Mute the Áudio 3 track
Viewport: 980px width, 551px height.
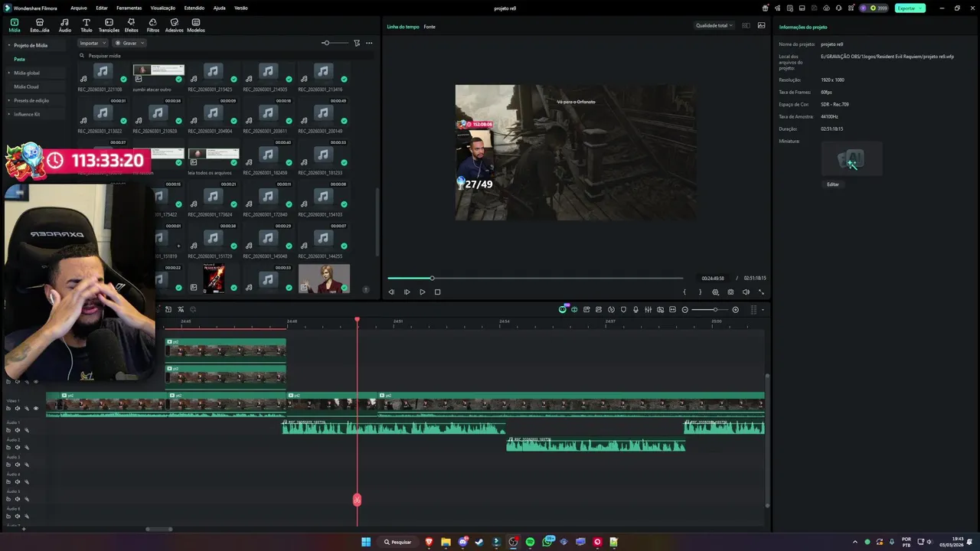[x=18, y=465]
